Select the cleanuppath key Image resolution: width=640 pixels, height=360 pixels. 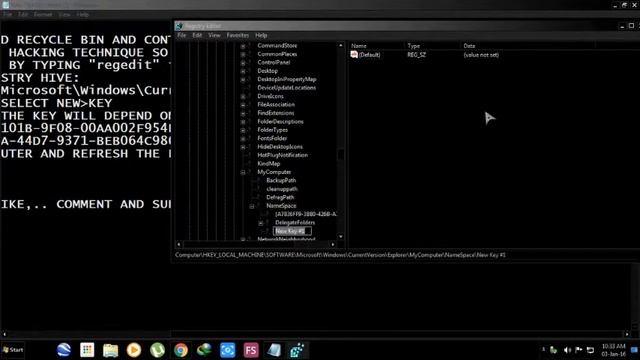click(282, 189)
